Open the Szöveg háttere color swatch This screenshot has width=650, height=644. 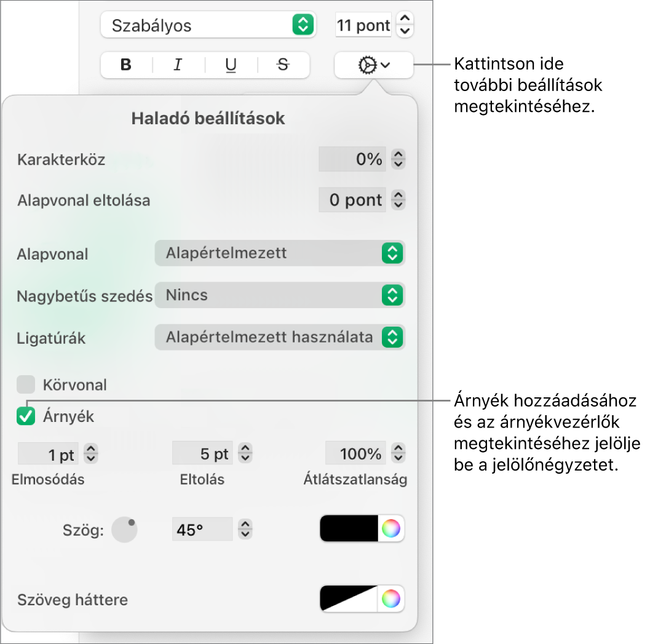362,599
